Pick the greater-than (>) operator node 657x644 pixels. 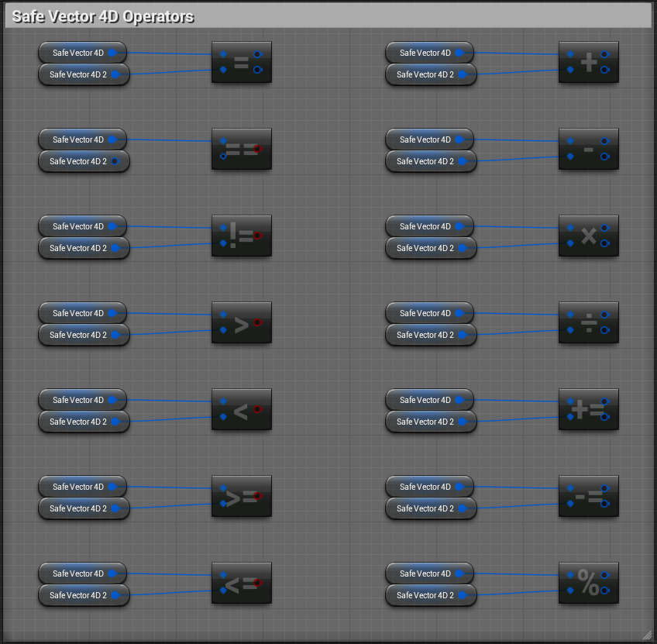241,323
